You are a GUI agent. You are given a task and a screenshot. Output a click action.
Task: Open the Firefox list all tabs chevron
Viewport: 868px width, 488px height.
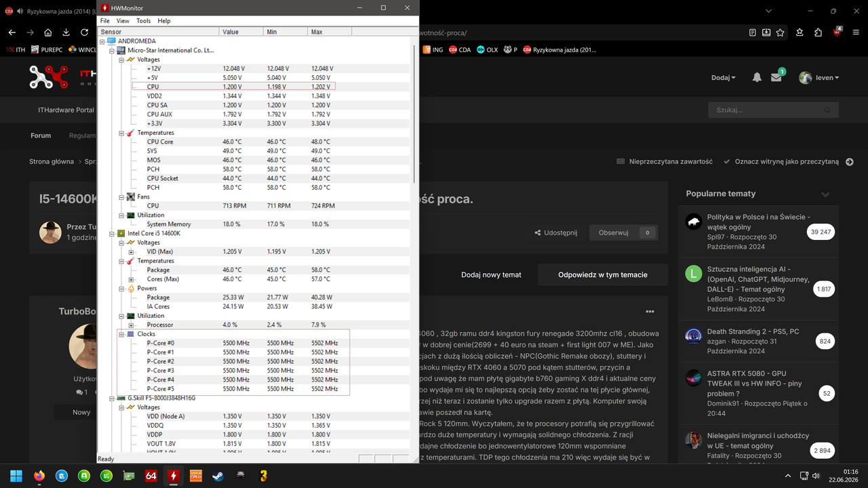click(x=768, y=11)
